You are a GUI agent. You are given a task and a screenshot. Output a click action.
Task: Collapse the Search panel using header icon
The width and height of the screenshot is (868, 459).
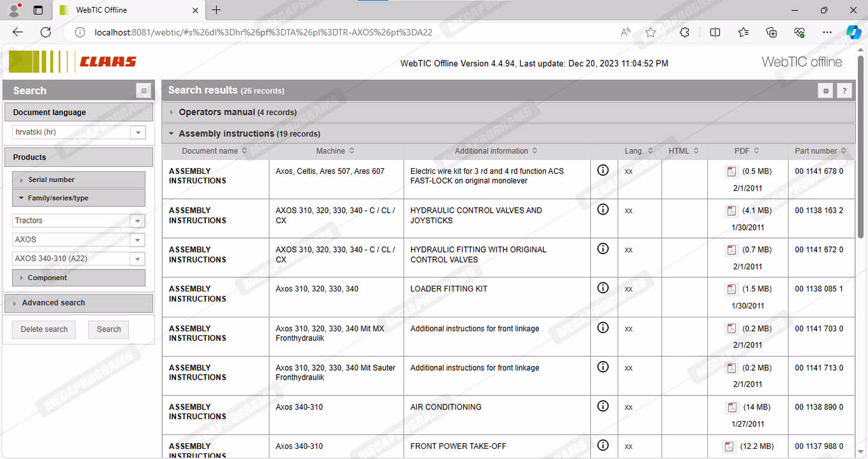[x=144, y=91]
